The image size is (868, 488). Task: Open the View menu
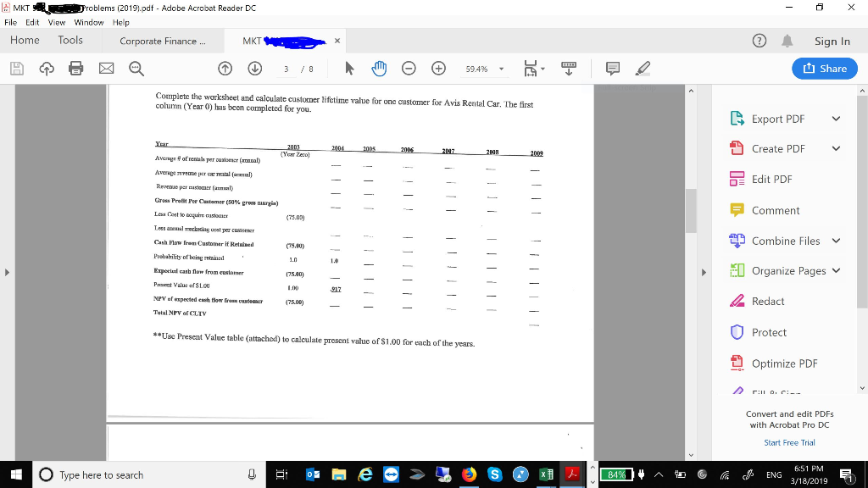coord(56,23)
